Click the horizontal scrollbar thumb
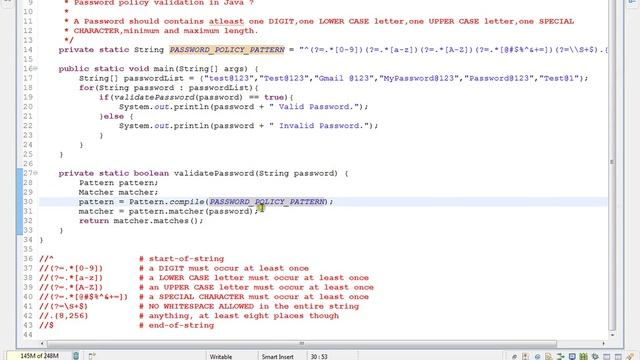This screenshot has width=640, height=360. click(x=302, y=344)
